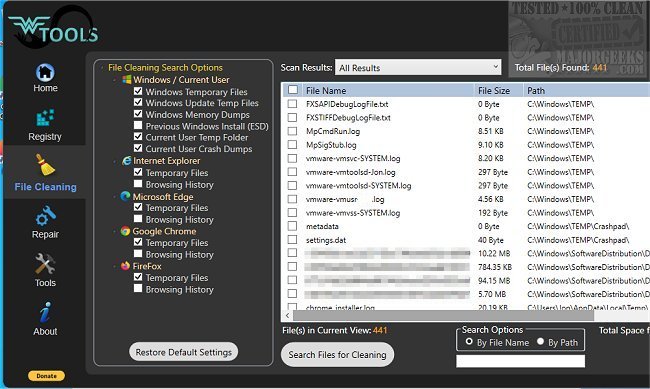Open the Tools hammer-wrench icon
The width and height of the screenshot is (650, 389).
45,264
